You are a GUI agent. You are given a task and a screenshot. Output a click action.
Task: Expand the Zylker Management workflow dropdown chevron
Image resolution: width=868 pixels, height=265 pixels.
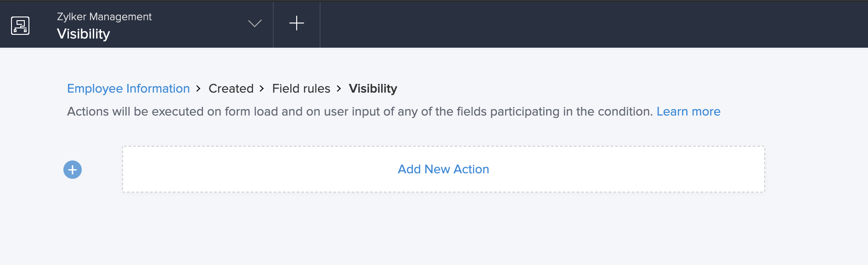coord(255,23)
